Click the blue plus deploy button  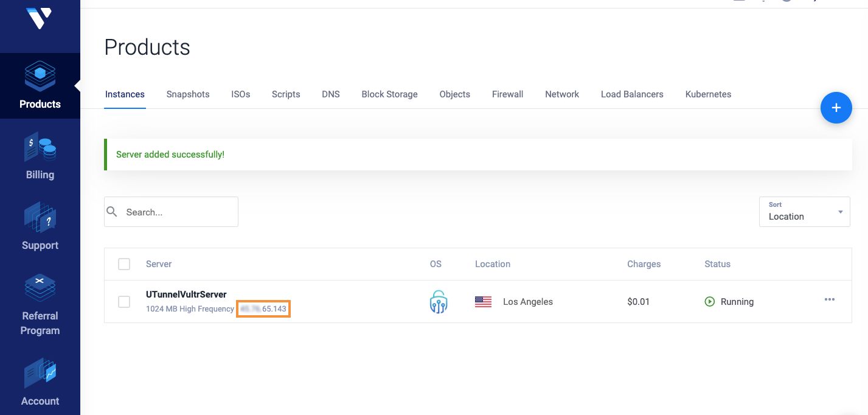point(836,108)
